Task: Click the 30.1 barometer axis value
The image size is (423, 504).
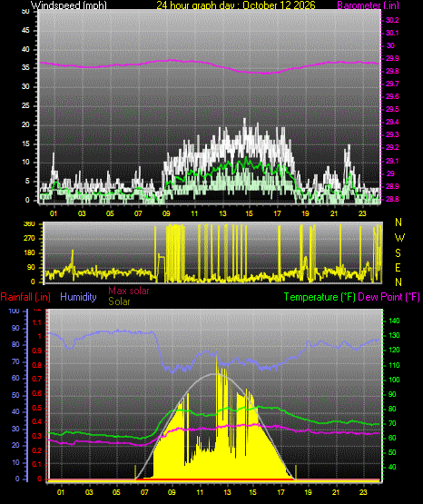Action: 392,33
